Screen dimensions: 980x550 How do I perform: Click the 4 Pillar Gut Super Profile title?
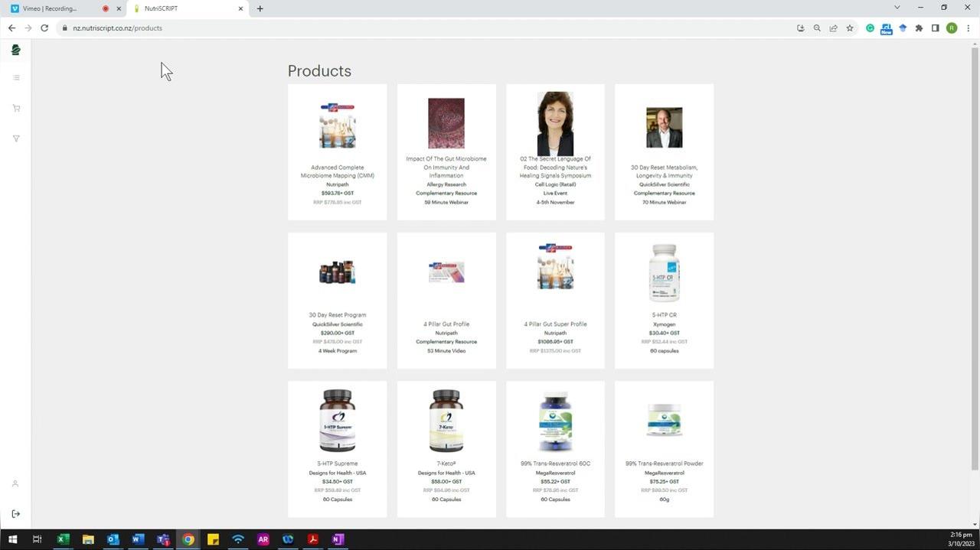tap(555, 324)
